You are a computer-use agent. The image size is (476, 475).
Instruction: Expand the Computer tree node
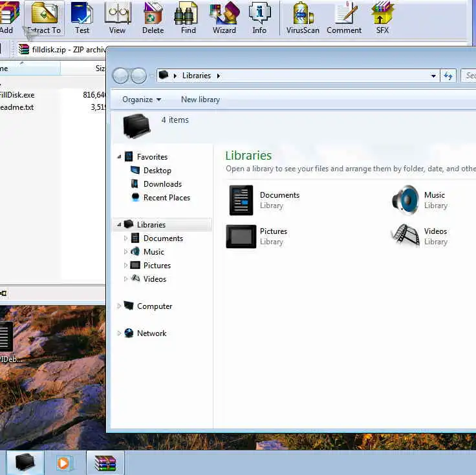point(119,306)
